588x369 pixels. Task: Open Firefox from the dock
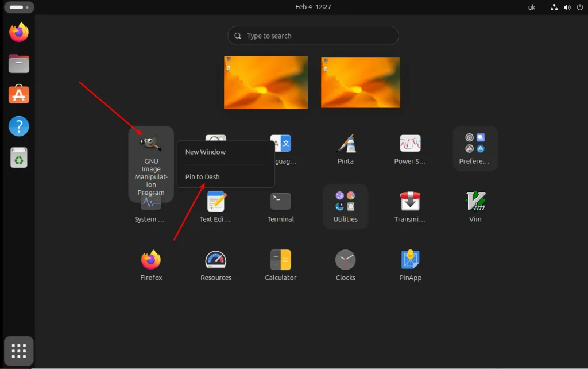(19, 32)
